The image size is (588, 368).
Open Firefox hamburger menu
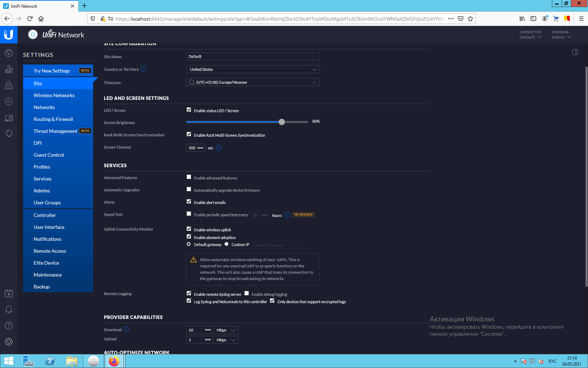(581, 19)
